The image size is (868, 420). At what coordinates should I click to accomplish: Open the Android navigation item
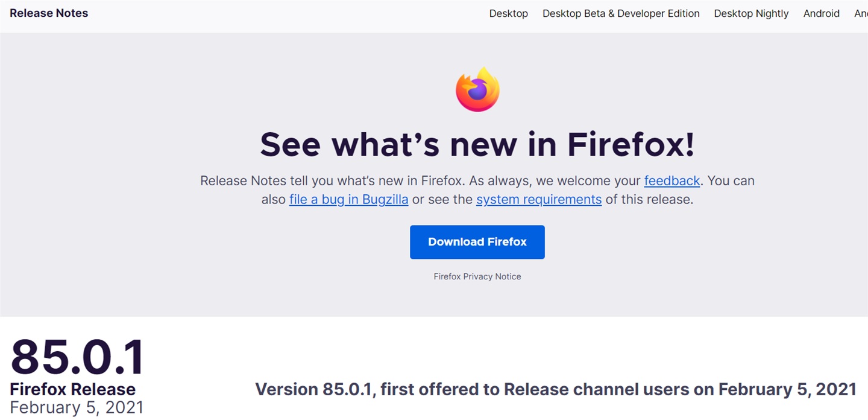click(x=821, y=13)
